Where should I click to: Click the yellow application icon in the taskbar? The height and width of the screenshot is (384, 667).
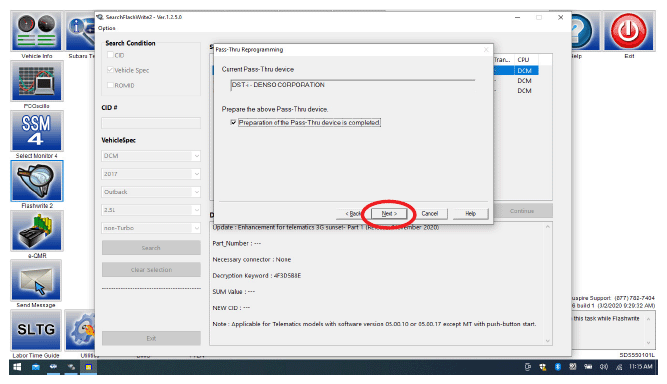tap(88, 367)
